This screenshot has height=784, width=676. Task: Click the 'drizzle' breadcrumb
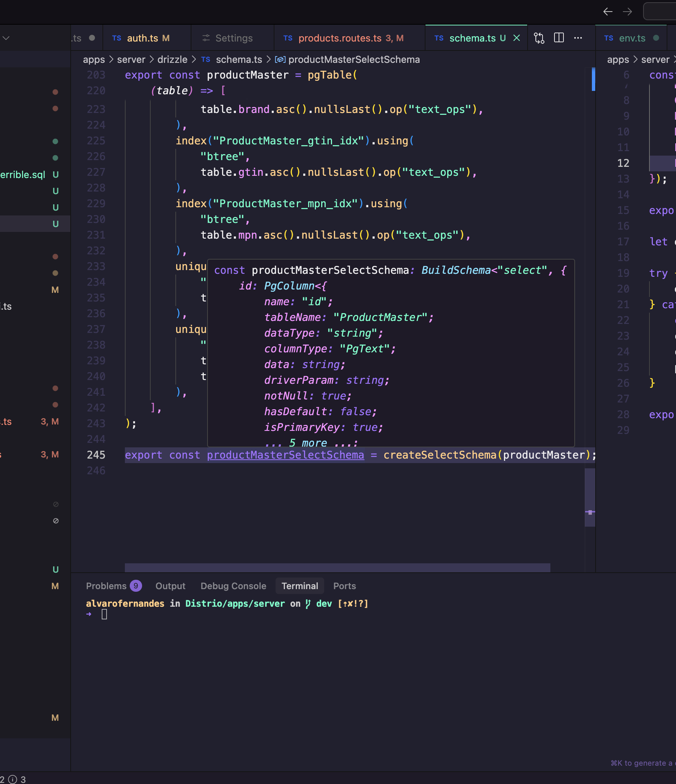click(172, 60)
